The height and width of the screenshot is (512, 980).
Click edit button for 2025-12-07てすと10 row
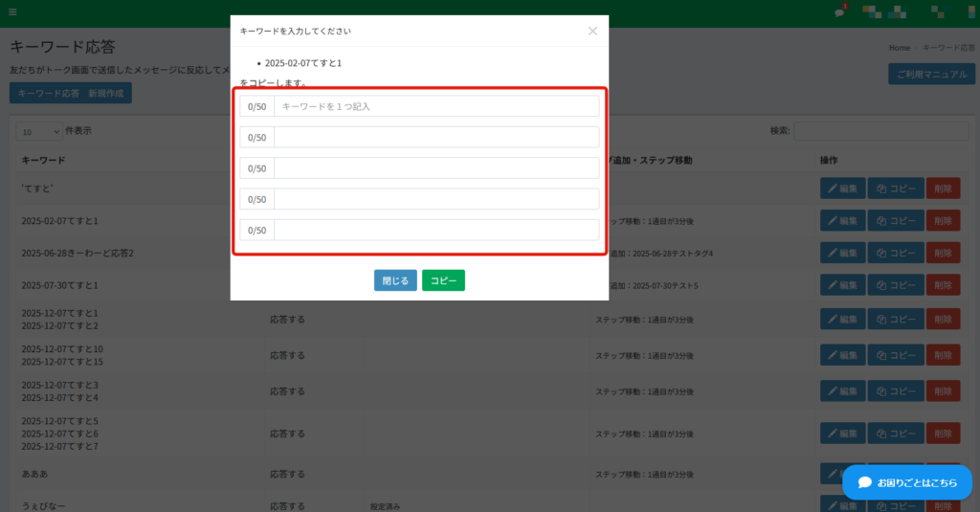[x=842, y=355]
